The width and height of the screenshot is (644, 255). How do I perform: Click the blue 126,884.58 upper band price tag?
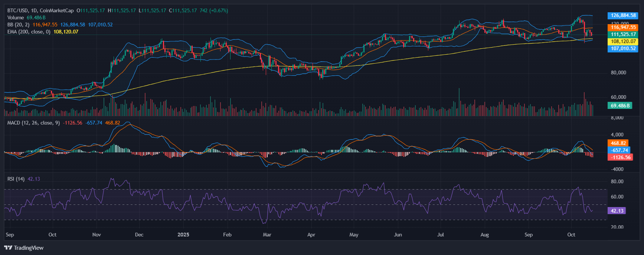623,16
